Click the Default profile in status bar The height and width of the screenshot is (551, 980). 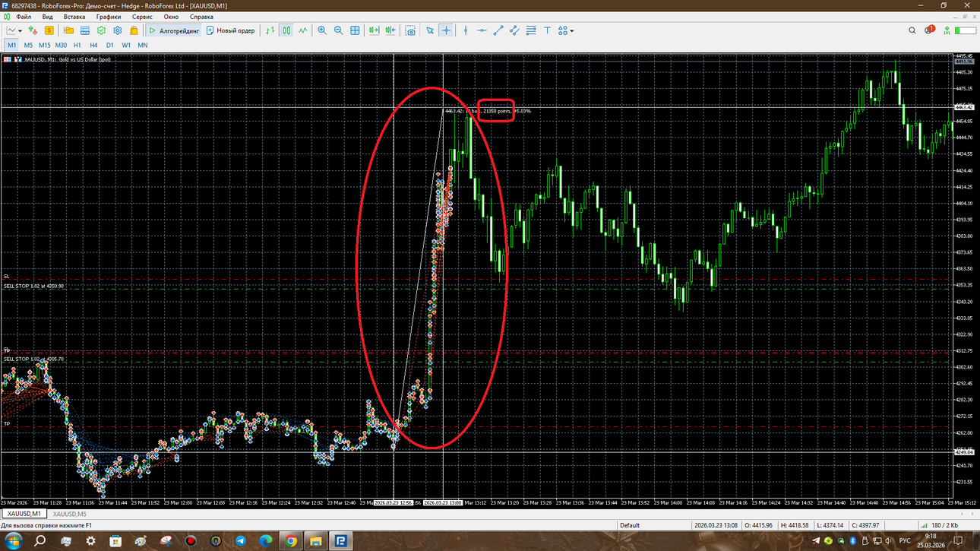tap(630, 525)
